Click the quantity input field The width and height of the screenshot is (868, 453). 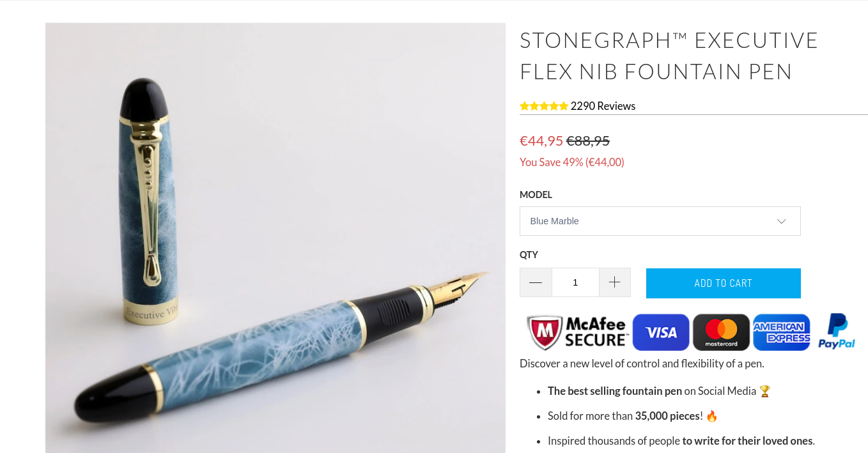tap(575, 282)
